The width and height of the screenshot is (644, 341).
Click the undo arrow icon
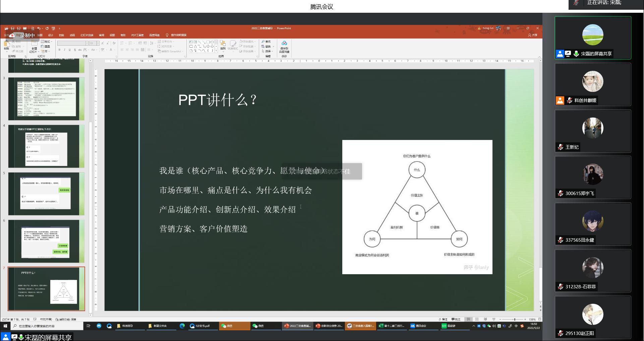(39, 29)
